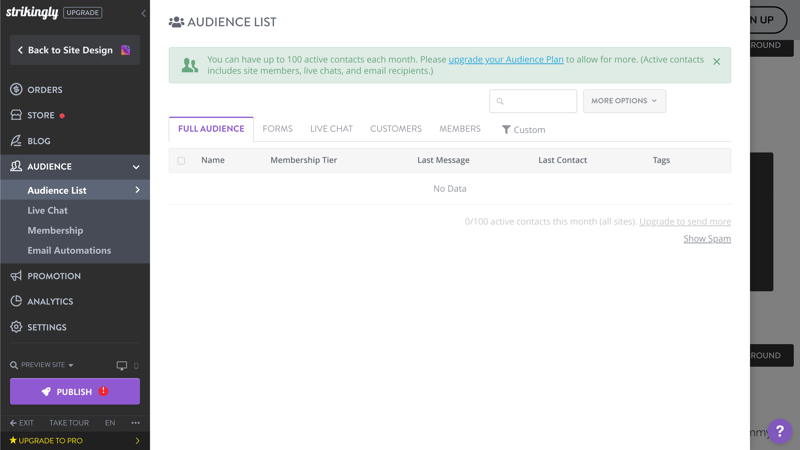Follow the upgrade your Audience Plan link

point(506,59)
